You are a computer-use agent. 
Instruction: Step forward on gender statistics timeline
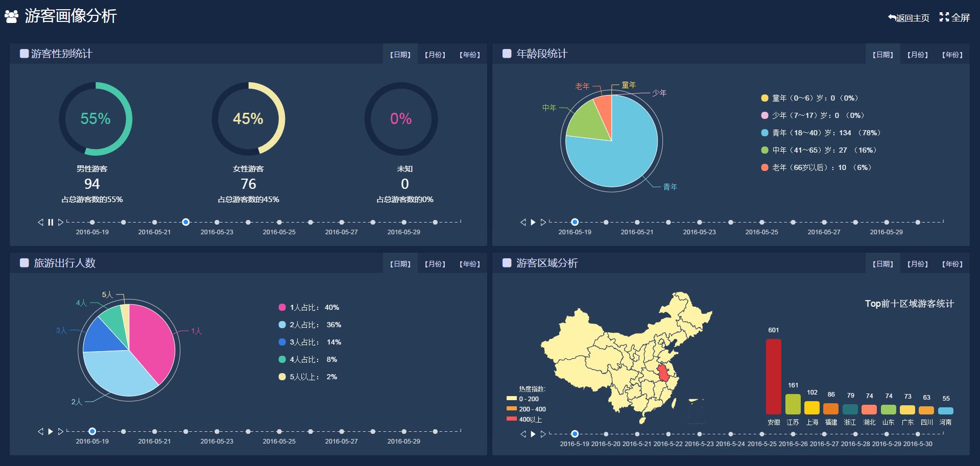pyautogui.click(x=61, y=222)
